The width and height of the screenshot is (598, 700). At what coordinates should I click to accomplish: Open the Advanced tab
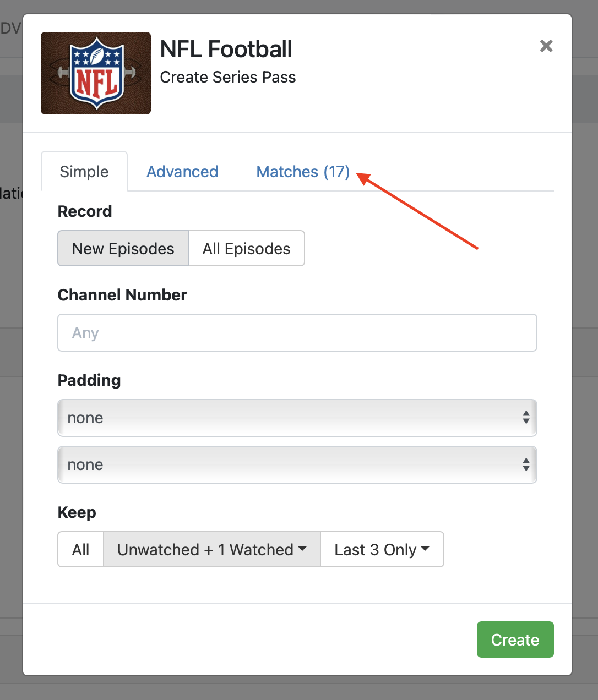coord(182,172)
